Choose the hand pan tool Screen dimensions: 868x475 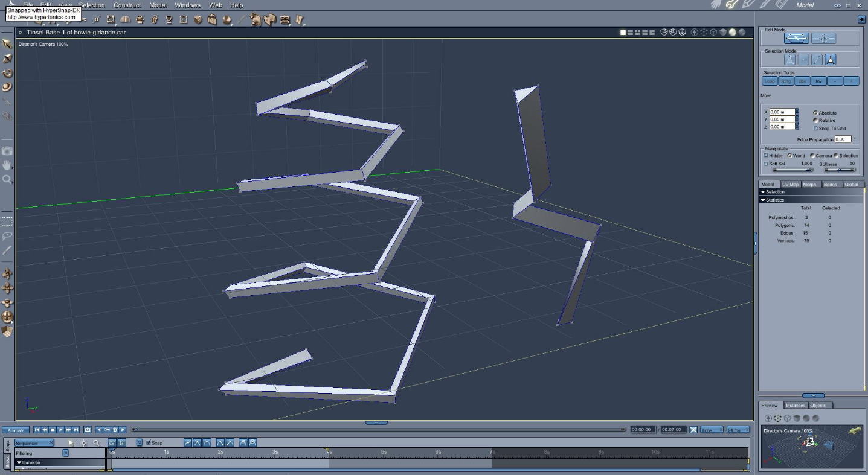7,165
